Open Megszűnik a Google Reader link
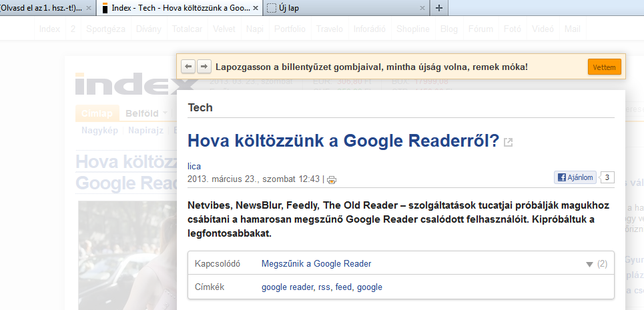Image resolution: width=644 pixels, height=310 pixels. coord(316,263)
